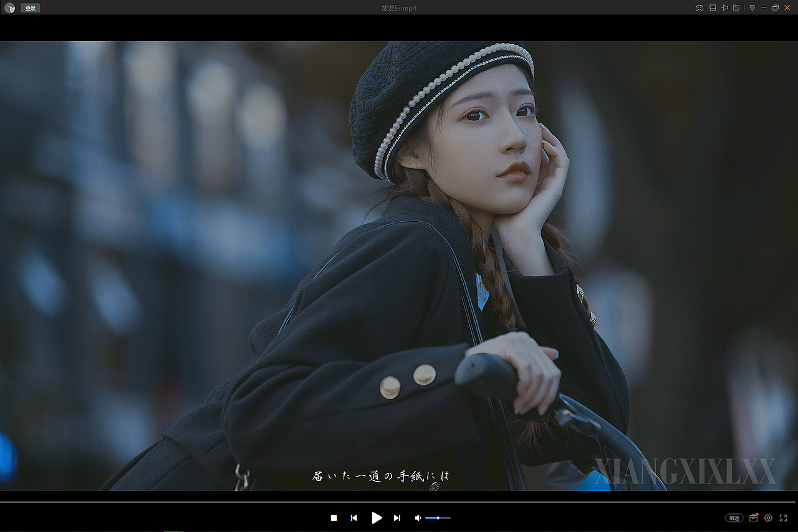Open the game controller icon in title bar
Viewport: 798px width, 532px height.
(x=699, y=7)
